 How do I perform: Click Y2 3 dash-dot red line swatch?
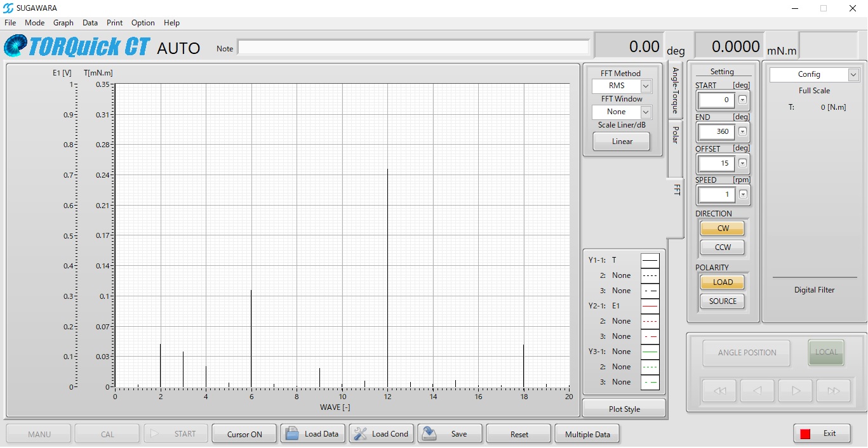[x=650, y=336]
